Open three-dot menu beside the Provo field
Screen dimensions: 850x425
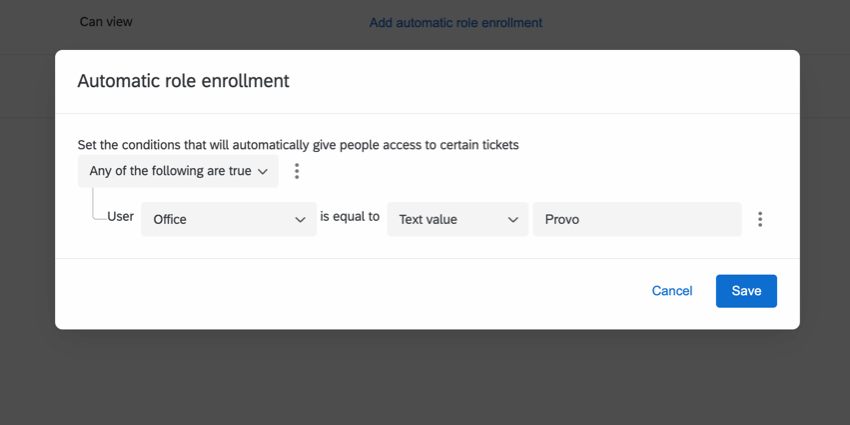pyautogui.click(x=760, y=219)
